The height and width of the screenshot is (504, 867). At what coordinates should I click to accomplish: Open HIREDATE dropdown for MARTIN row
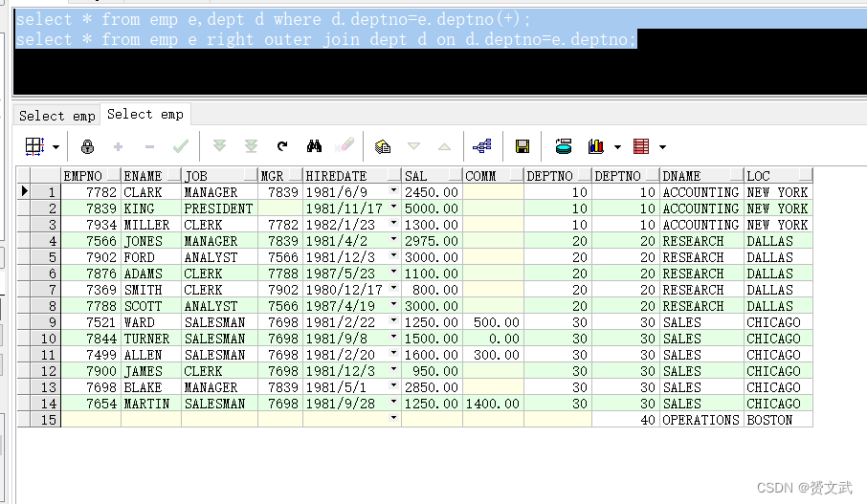[x=393, y=402]
